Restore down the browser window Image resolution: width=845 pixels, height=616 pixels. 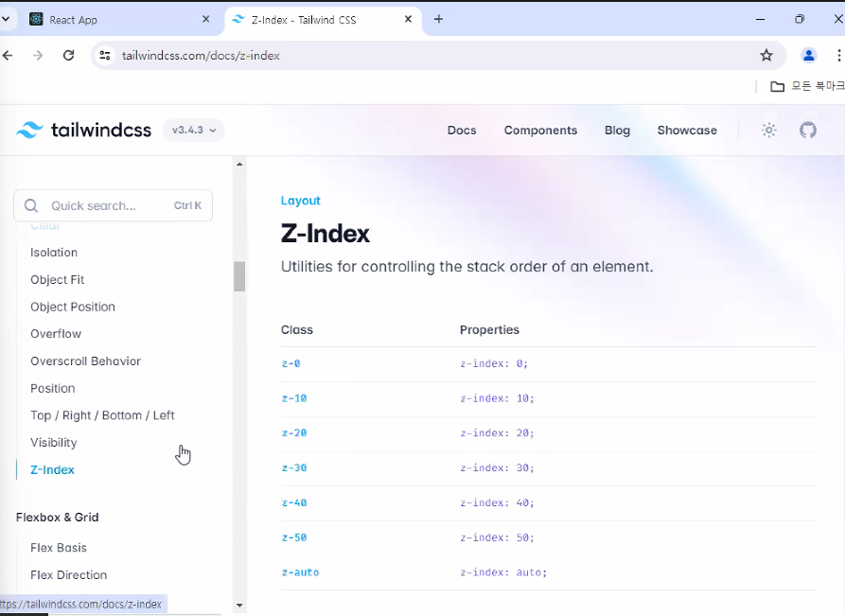tap(800, 20)
